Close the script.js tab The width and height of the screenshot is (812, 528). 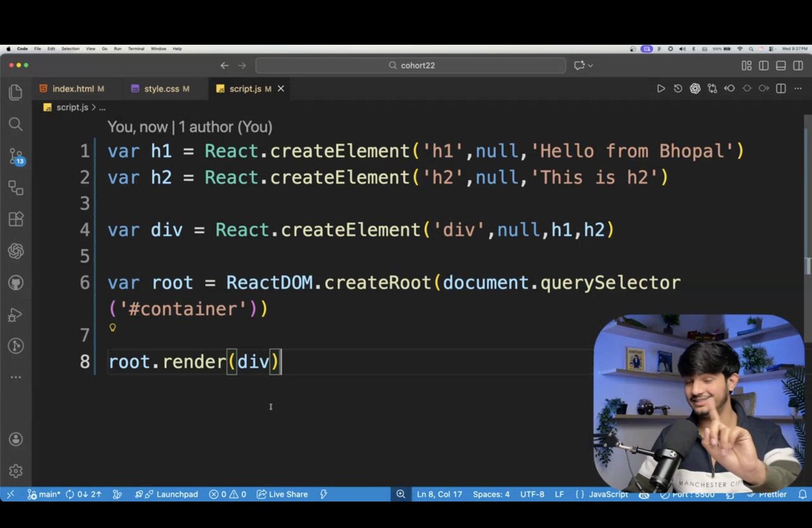(x=280, y=89)
